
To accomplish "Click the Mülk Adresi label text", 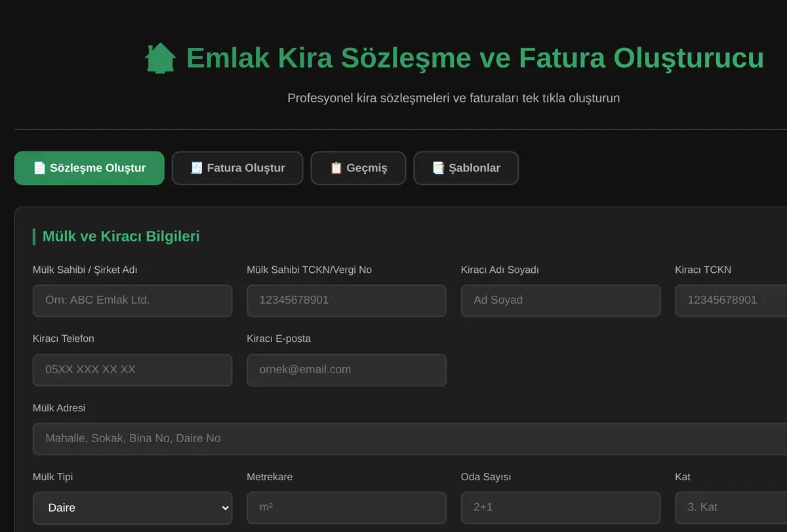I will pyautogui.click(x=59, y=408).
